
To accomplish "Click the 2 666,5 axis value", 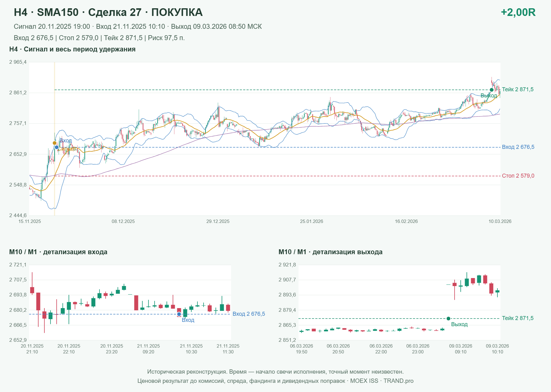I will [x=18, y=325].
